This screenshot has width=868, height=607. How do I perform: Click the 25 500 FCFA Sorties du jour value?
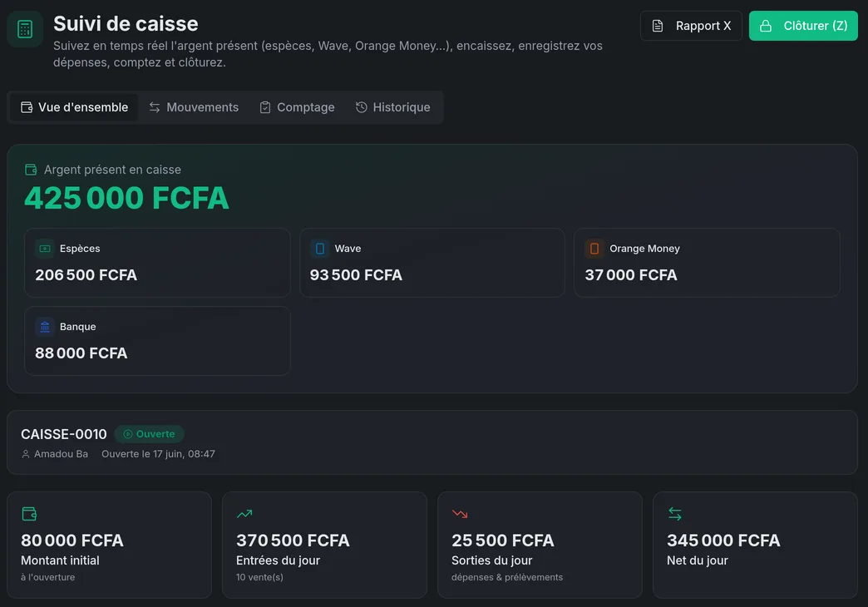(x=503, y=540)
